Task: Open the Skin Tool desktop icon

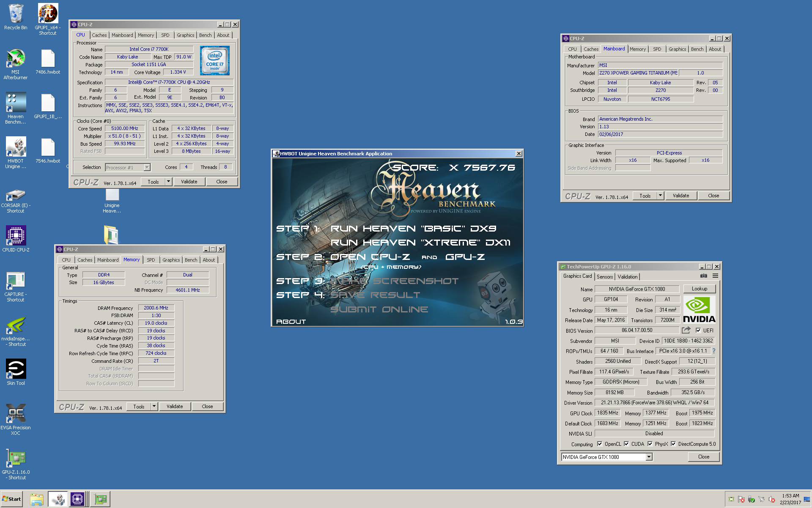Action: pyautogui.click(x=16, y=372)
